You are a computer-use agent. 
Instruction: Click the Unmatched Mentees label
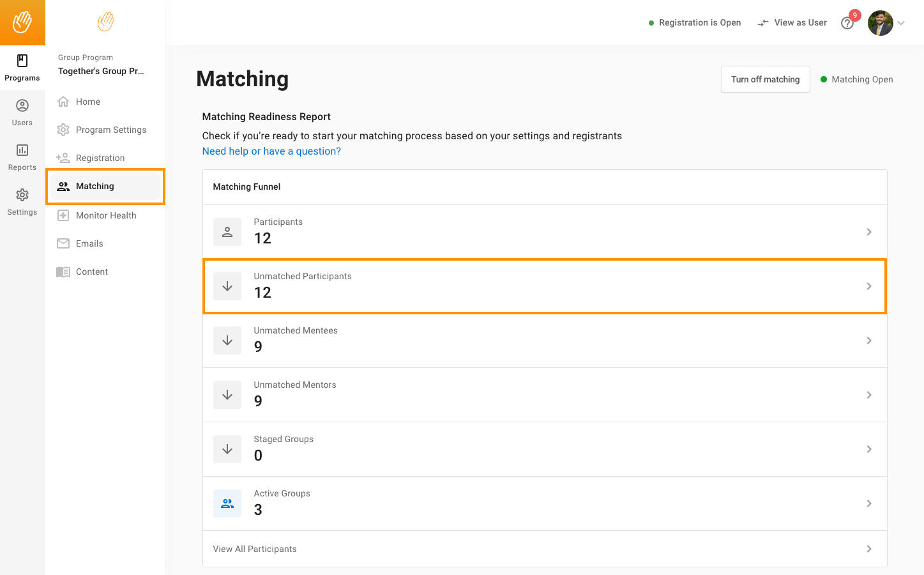296,330
